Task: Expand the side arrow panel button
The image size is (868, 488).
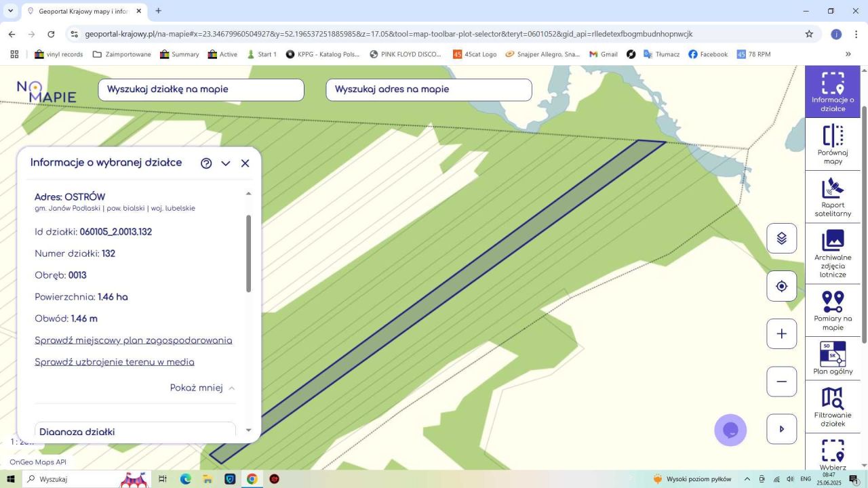Action: coord(782,429)
